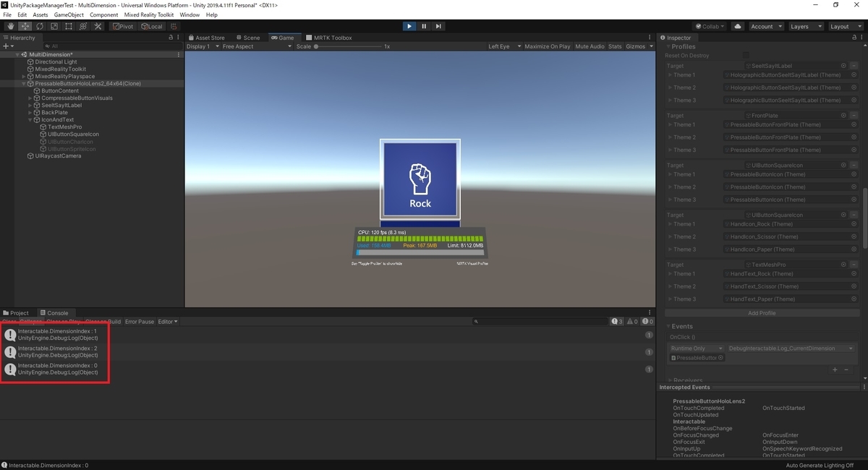Select the Hand tool
This screenshot has height=470, width=868.
[x=10, y=26]
